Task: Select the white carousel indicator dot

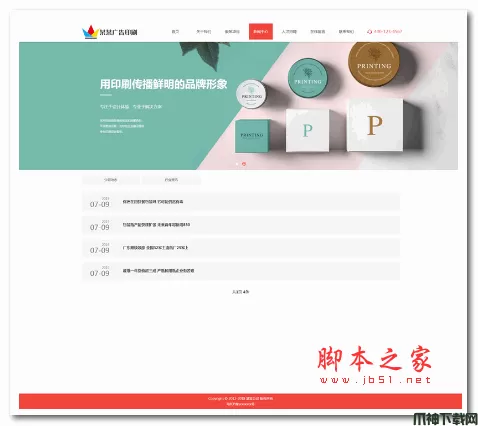Action: pos(237,164)
